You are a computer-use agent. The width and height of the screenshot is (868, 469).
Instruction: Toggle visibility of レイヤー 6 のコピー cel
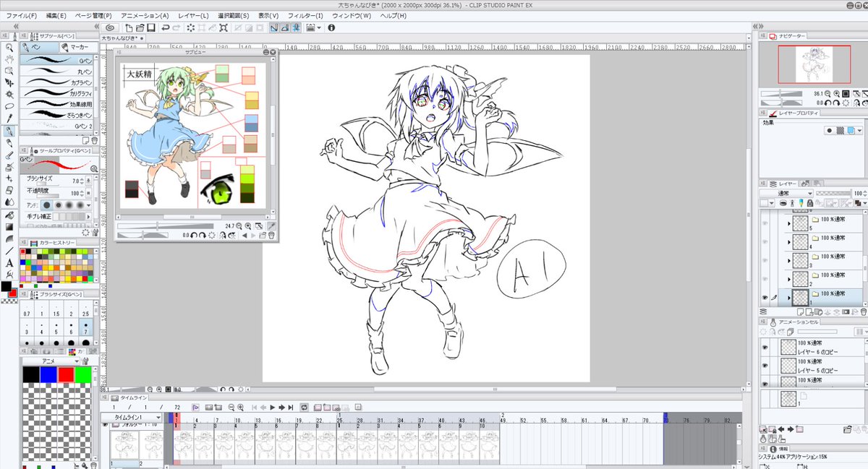tap(766, 347)
